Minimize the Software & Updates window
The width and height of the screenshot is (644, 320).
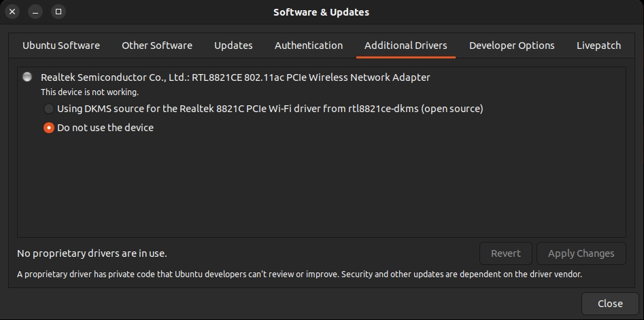tap(35, 12)
